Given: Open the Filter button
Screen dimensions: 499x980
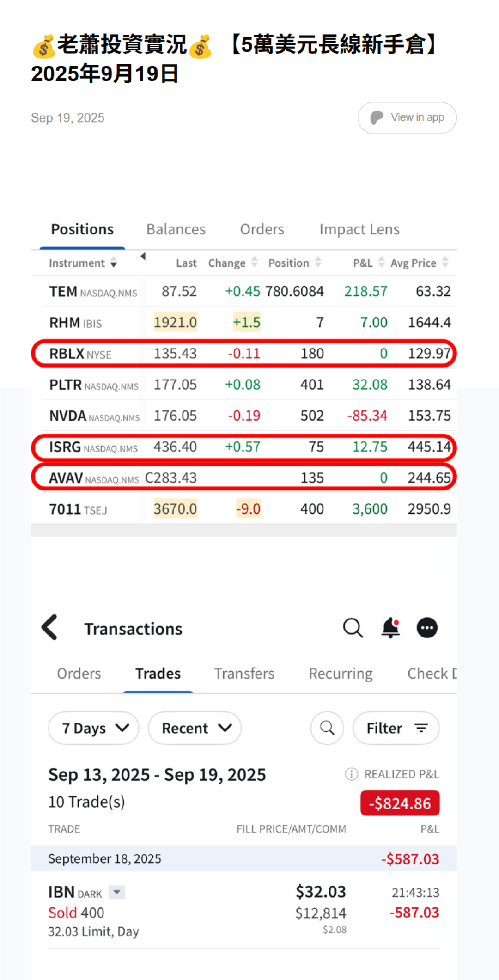Looking at the screenshot, I should (396, 728).
